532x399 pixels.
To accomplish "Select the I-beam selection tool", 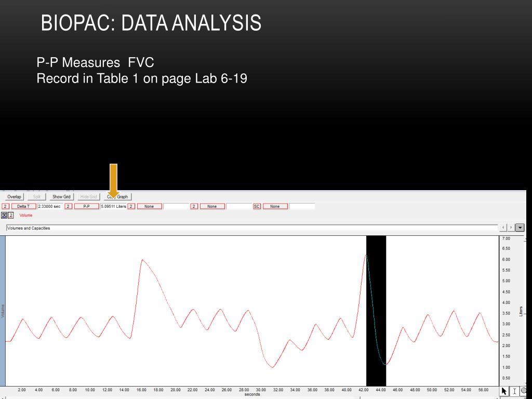I will coord(514,391).
